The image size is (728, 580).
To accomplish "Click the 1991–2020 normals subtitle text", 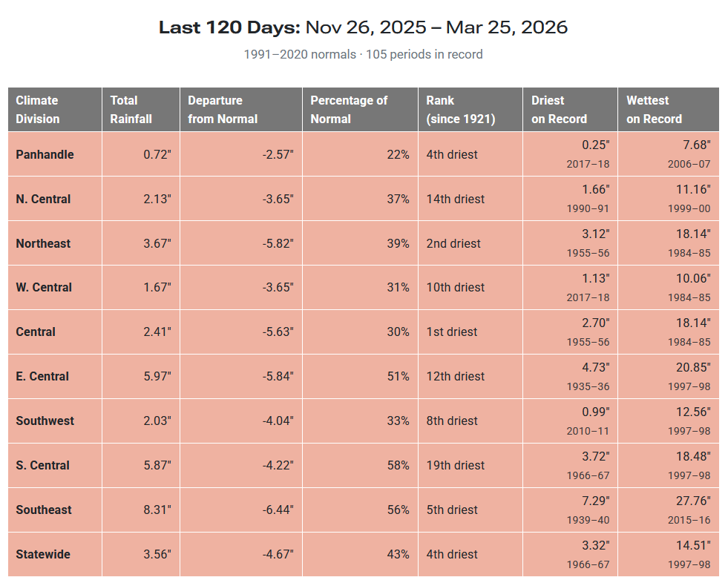I will pos(363,54).
